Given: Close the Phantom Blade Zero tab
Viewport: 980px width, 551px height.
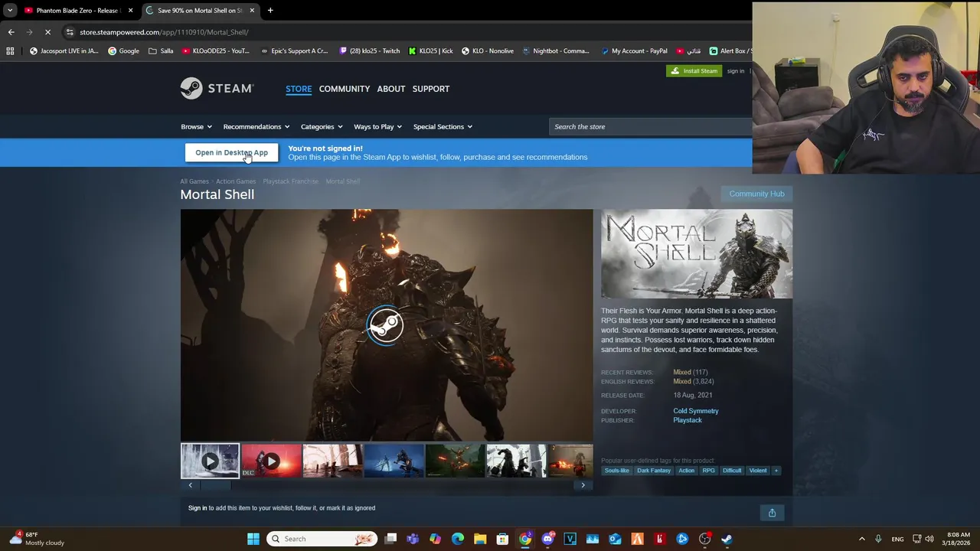Looking at the screenshot, I should coord(130,11).
